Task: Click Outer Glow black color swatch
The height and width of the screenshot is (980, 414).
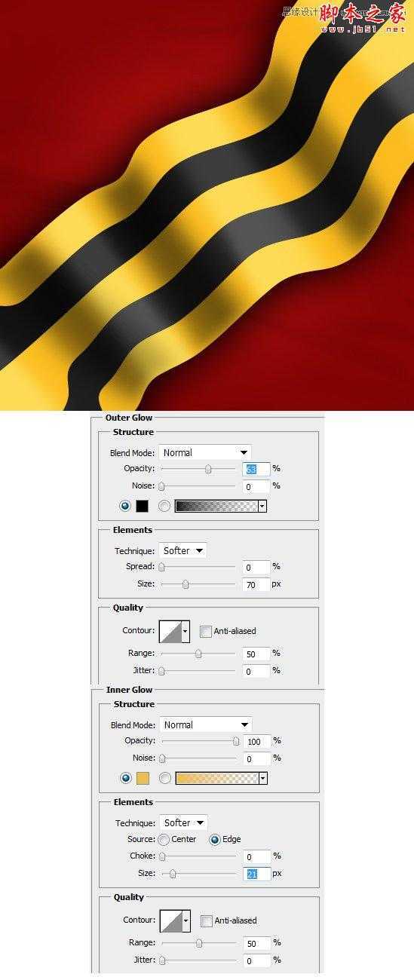Action: point(142,506)
